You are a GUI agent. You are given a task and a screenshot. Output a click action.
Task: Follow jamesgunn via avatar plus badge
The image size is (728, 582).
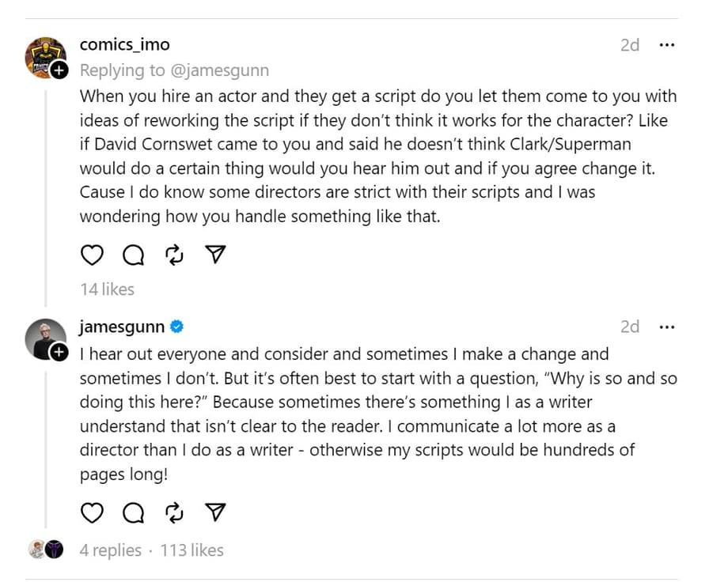coord(59,353)
